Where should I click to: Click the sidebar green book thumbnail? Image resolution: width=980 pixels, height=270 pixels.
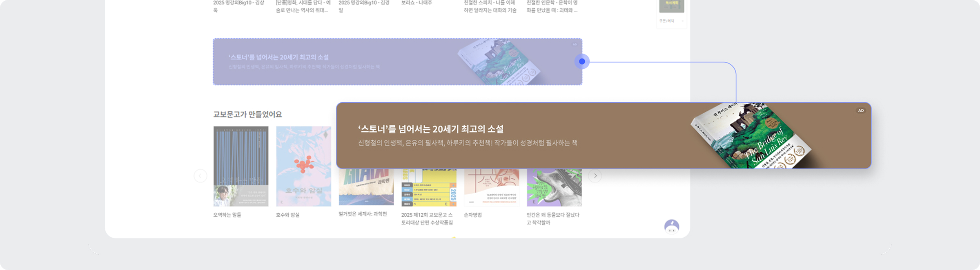[672, 6]
